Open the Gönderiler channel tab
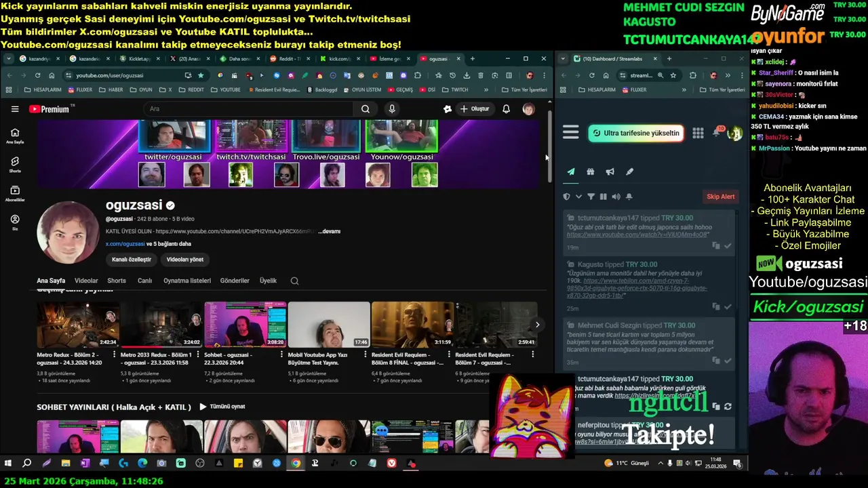This screenshot has width=868, height=488. coord(235,281)
